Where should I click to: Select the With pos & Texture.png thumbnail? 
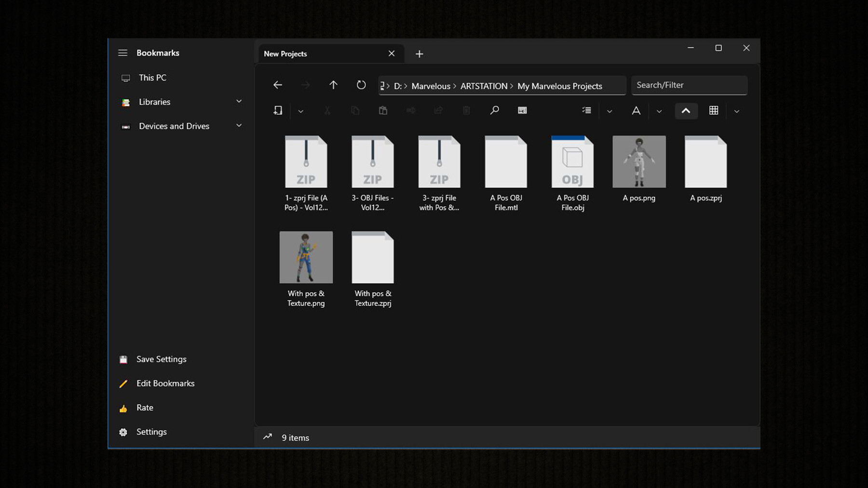coord(306,257)
